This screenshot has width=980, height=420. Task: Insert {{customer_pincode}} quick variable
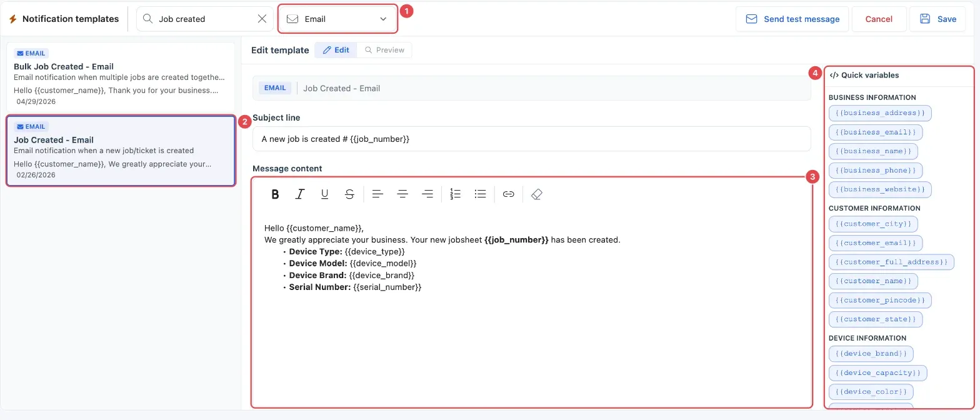[880, 300]
